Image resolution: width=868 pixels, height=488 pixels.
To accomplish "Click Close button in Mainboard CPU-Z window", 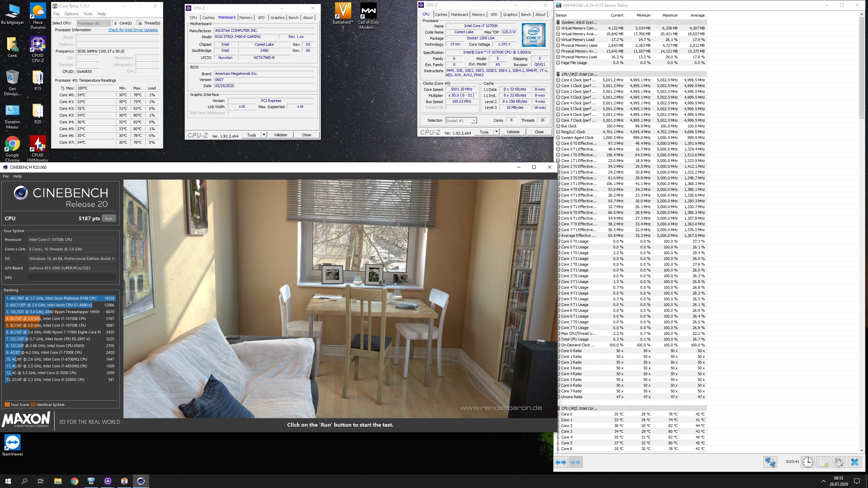I will pos(307,135).
